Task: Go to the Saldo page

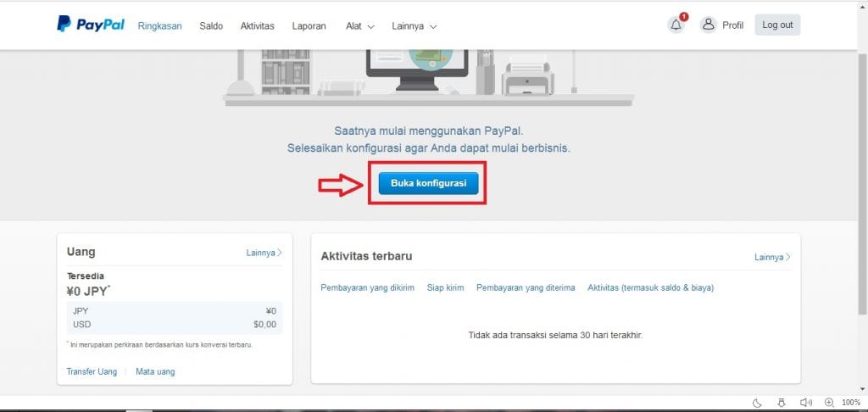Action: pos(211,26)
